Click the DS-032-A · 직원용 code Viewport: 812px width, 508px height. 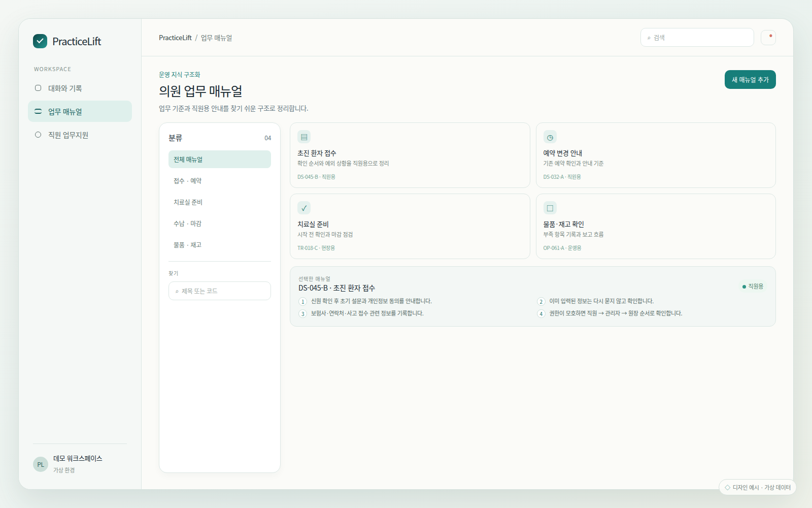coord(562,177)
